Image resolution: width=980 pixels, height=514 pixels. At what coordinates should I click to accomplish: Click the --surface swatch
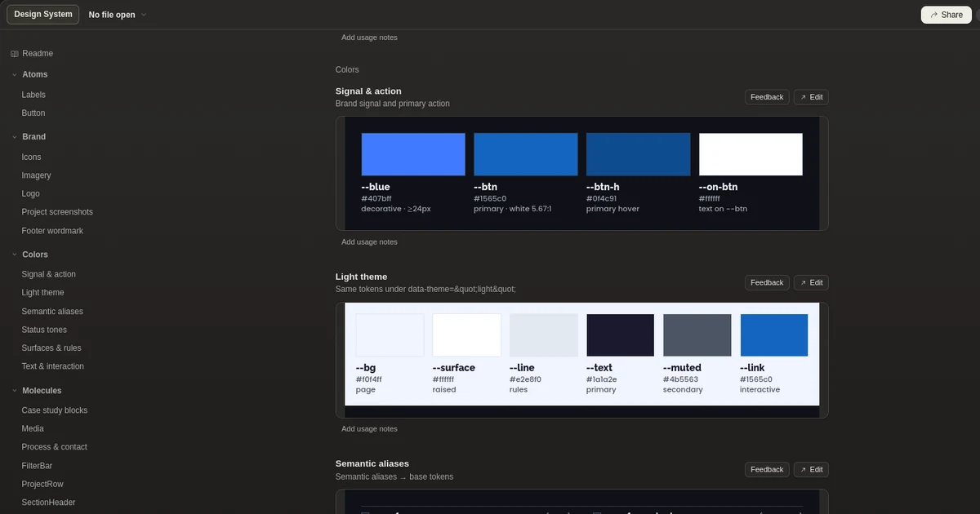point(466,335)
